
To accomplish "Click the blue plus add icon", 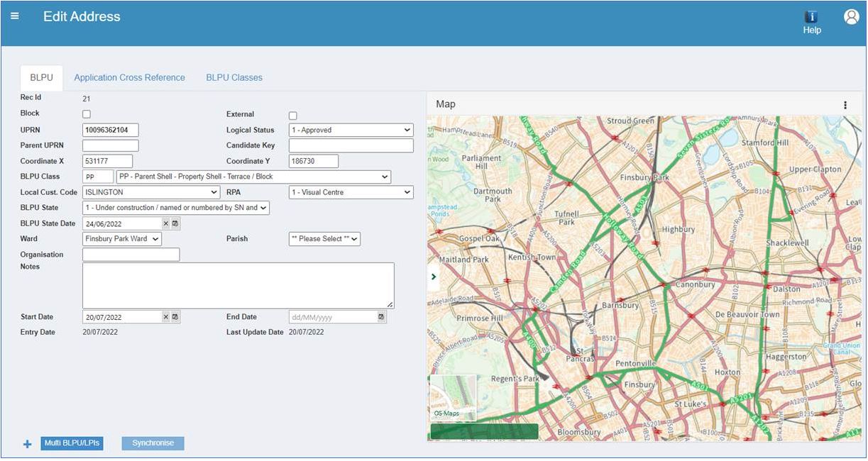I will [x=28, y=444].
